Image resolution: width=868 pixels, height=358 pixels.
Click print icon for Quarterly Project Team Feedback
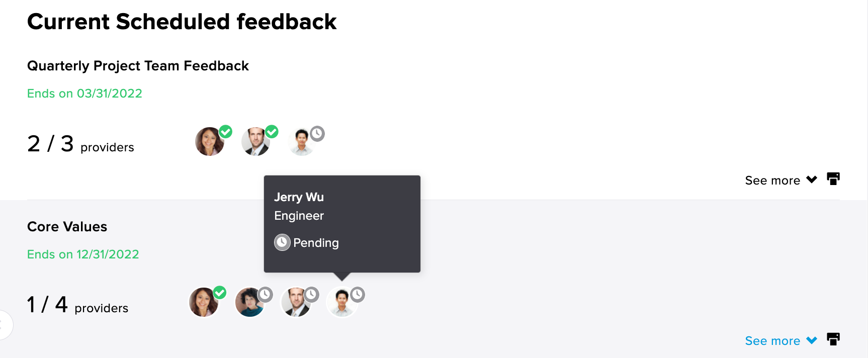[x=833, y=179]
